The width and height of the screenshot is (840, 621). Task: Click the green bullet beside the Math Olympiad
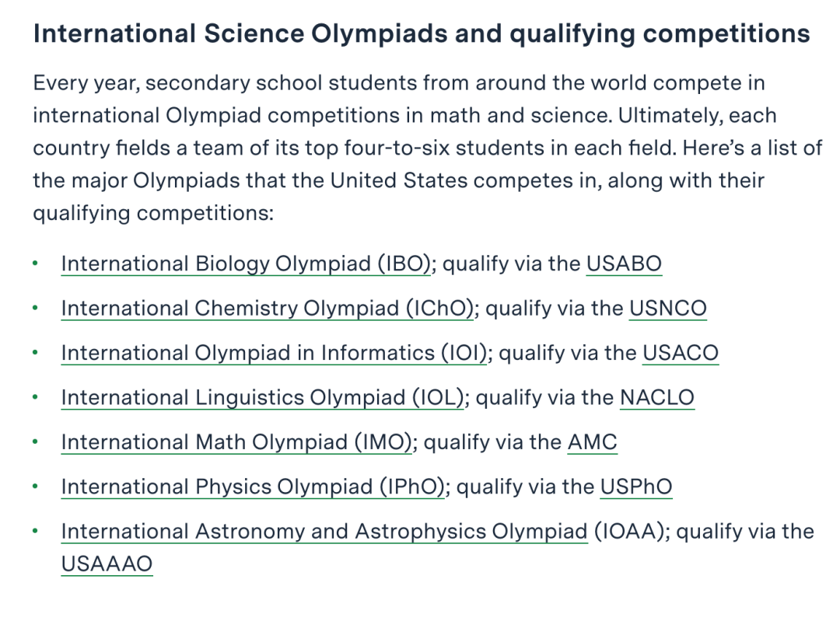pos(35,442)
